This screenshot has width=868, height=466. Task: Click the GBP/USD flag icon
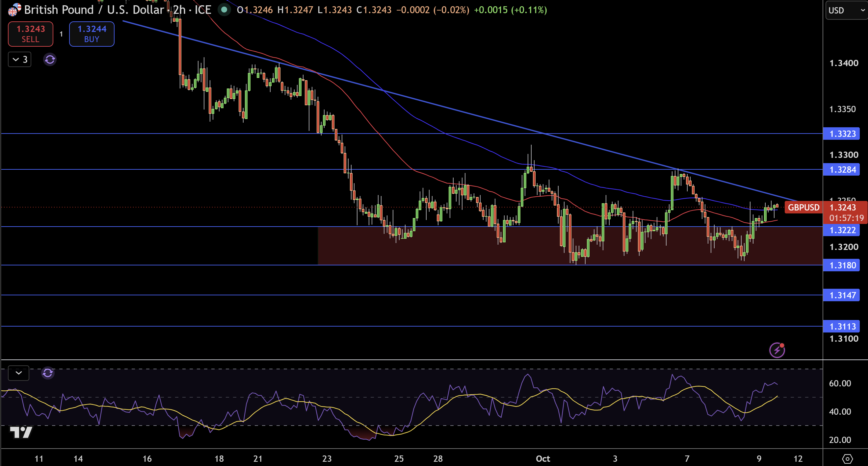click(x=14, y=10)
